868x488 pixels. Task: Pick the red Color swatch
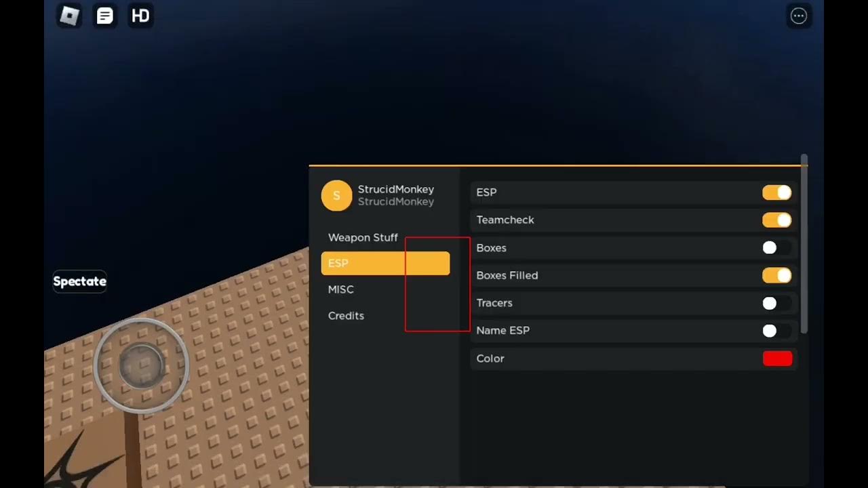click(x=777, y=359)
